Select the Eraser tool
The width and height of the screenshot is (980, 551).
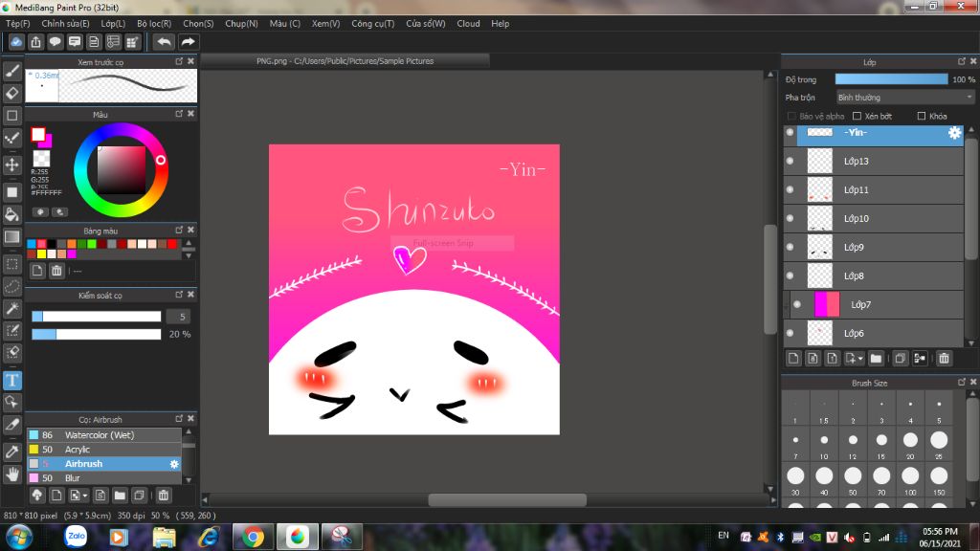pos(11,93)
